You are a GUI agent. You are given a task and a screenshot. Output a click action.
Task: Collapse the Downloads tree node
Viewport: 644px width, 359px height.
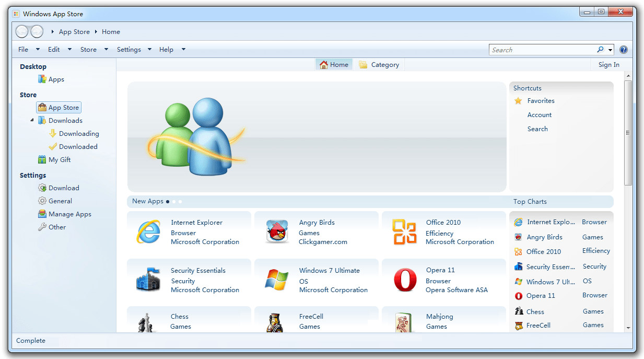pos(32,120)
